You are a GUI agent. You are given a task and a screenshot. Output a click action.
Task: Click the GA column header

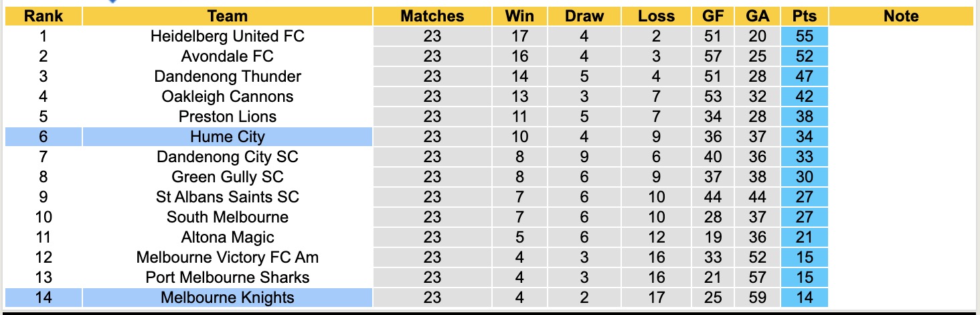757,16
